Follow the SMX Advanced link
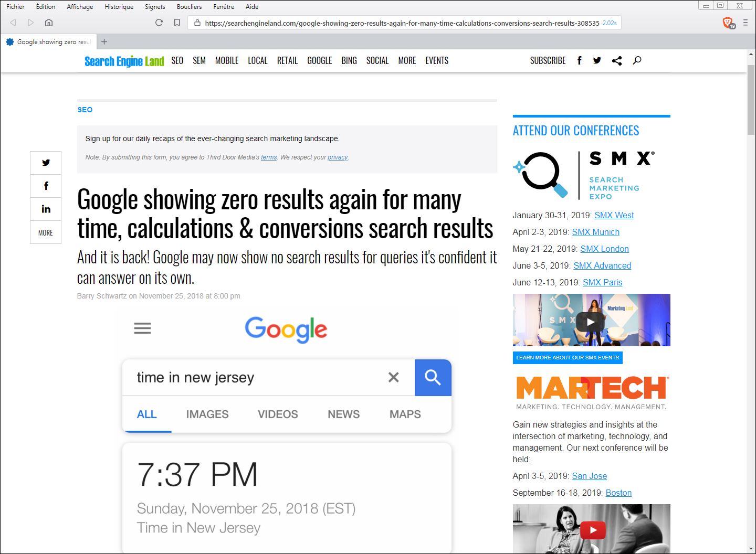756x554 pixels. [x=602, y=265]
